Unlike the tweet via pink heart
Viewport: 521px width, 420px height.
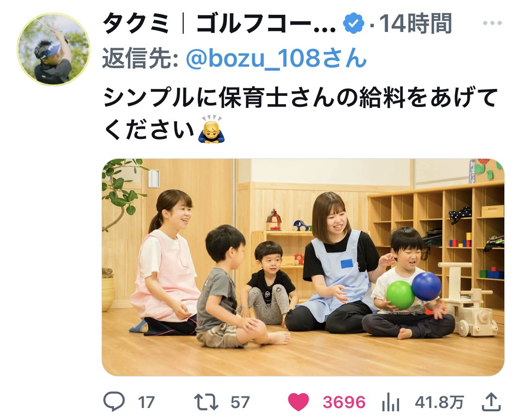tap(298, 402)
